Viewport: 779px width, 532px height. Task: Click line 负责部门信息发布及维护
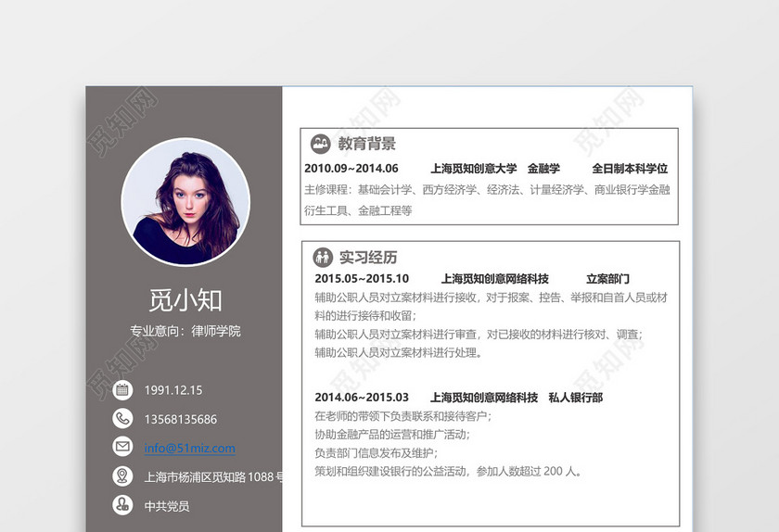point(377,453)
